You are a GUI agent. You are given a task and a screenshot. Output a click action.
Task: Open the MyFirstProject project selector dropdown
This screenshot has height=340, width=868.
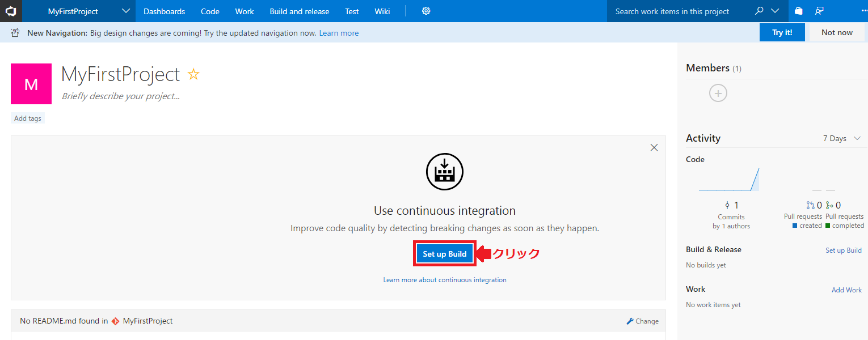(78, 11)
